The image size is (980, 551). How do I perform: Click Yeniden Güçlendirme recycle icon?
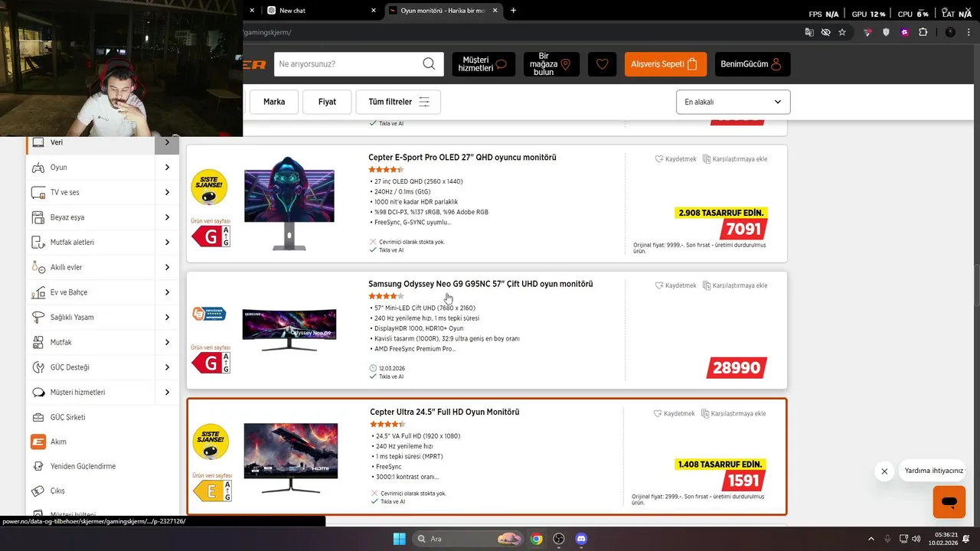[38, 466]
